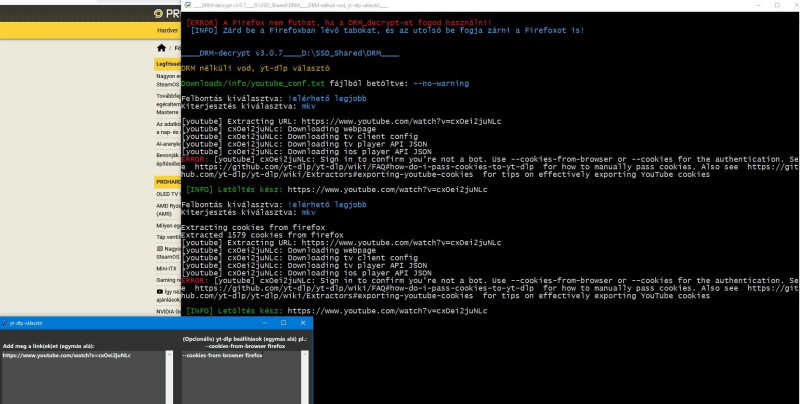This screenshot has width=800, height=404.
Task: Click the 'Legfrisse' yellow section header
Action: (x=167, y=64)
